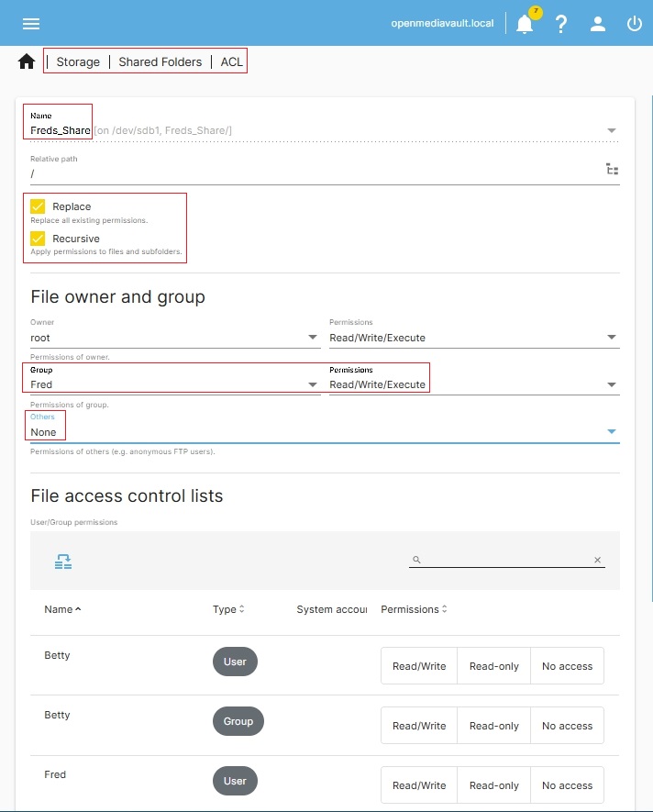Click the help question mark icon

561,24
